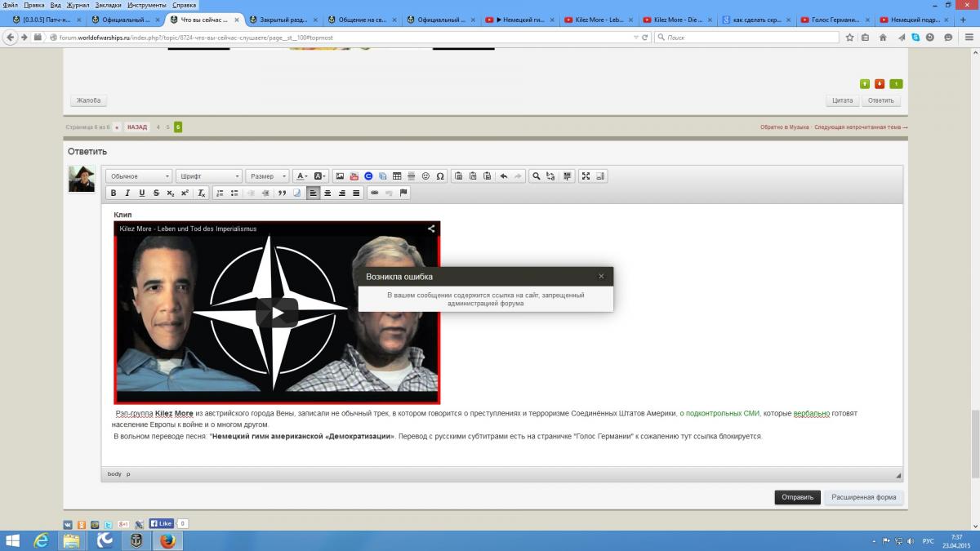Open the 'Шрифт' font dropdown

point(209,176)
